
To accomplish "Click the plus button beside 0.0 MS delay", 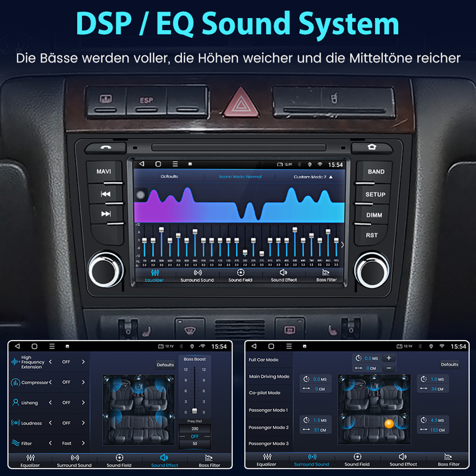I will pyautogui.click(x=389, y=358).
